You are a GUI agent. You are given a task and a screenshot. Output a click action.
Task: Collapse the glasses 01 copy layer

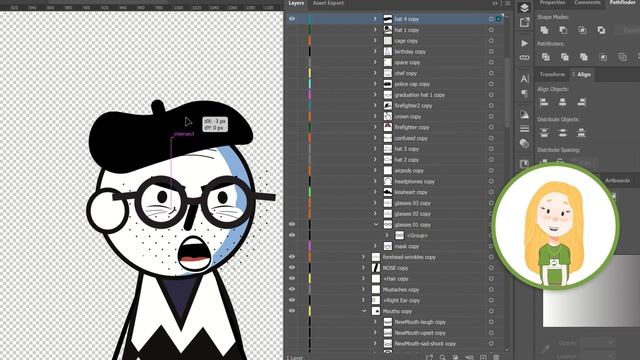point(376,224)
